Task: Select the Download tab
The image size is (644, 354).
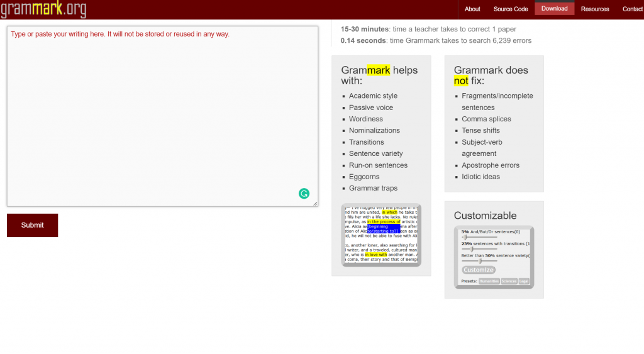Action: point(555,9)
